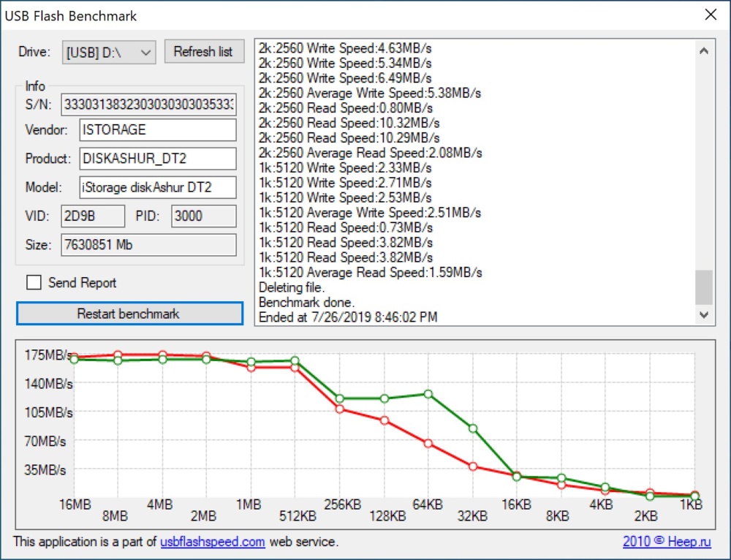Click the PID field 3000

[204, 216]
